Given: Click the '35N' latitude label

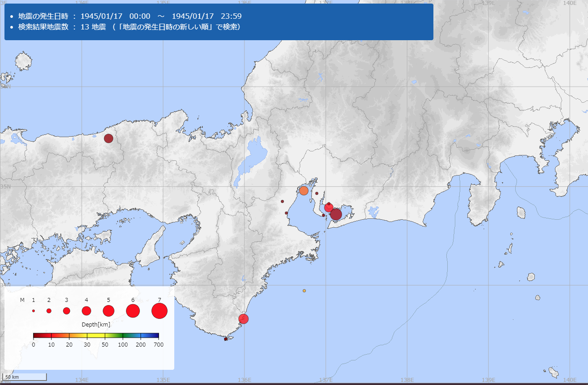Looking at the screenshot, I should pos(5,186).
